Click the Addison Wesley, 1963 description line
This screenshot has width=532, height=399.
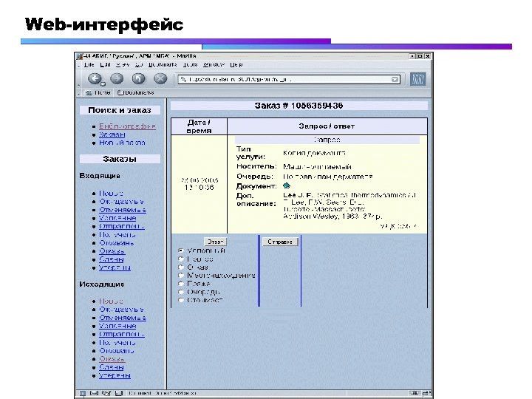[x=332, y=216]
